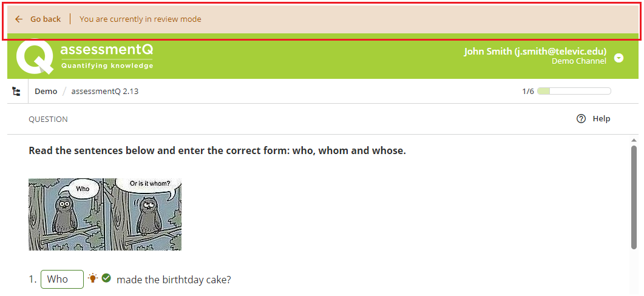Click the vertical scrollbar thumb
The height and width of the screenshot is (296, 644).
[634, 197]
